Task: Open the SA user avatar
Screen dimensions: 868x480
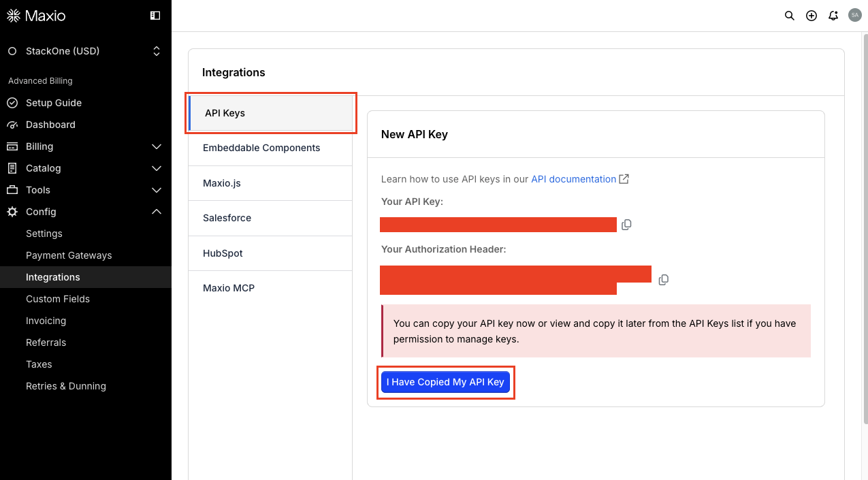Action: [855, 15]
